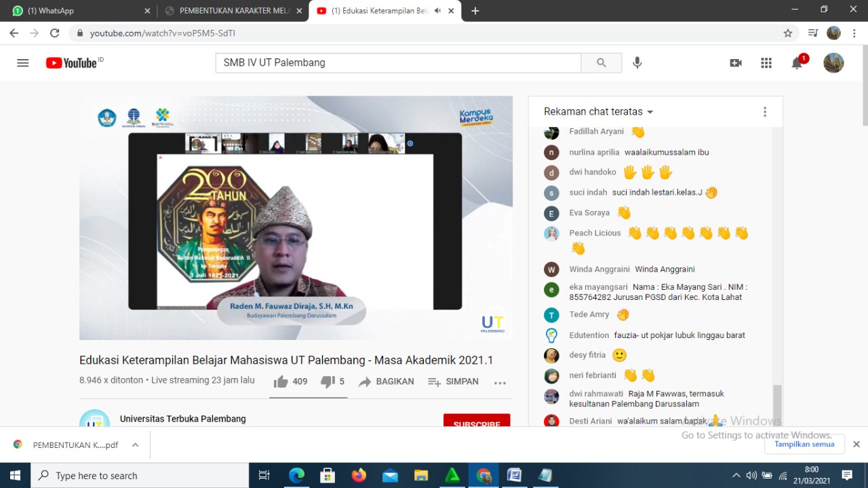The height and width of the screenshot is (488, 868).
Task: Open the YouTube apps grid
Action: 766,63
